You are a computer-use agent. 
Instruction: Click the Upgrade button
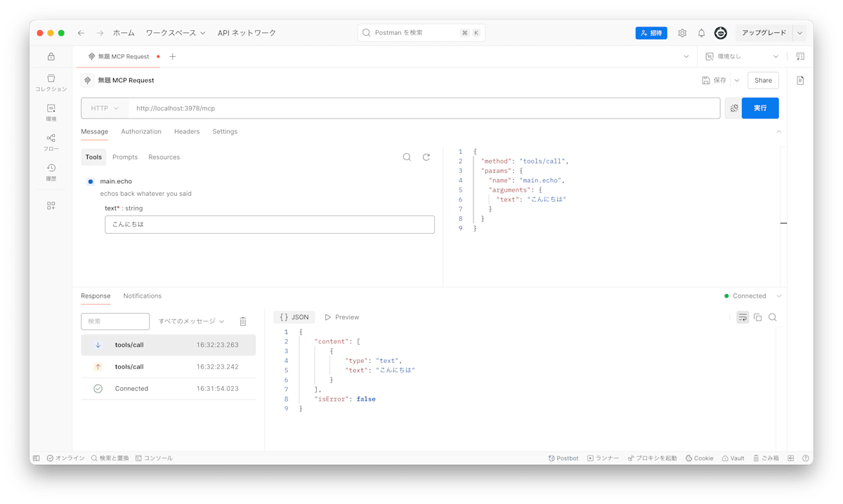coord(764,33)
